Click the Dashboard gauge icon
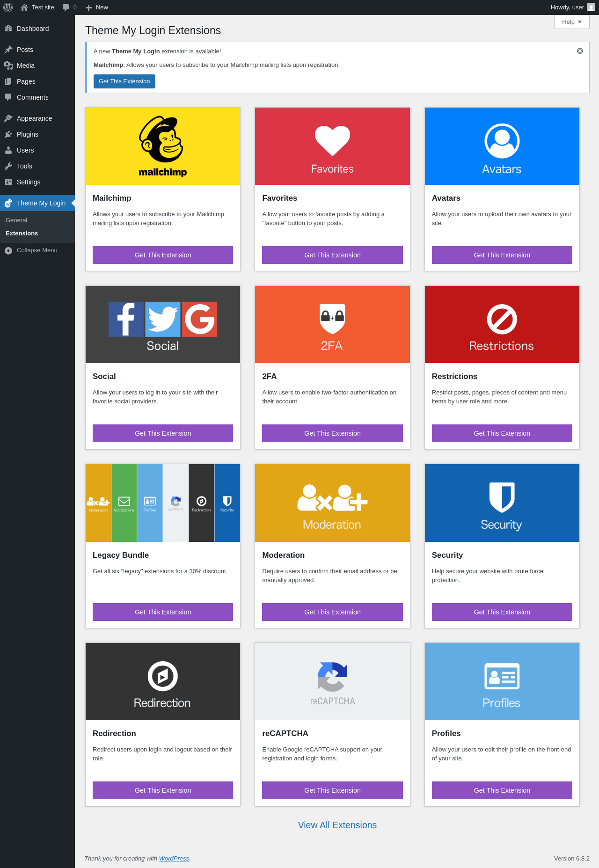The height and width of the screenshot is (868, 599). click(x=8, y=29)
